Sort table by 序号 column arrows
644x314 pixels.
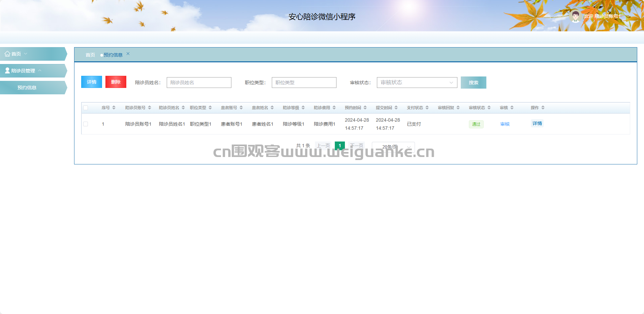click(x=114, y=108)
